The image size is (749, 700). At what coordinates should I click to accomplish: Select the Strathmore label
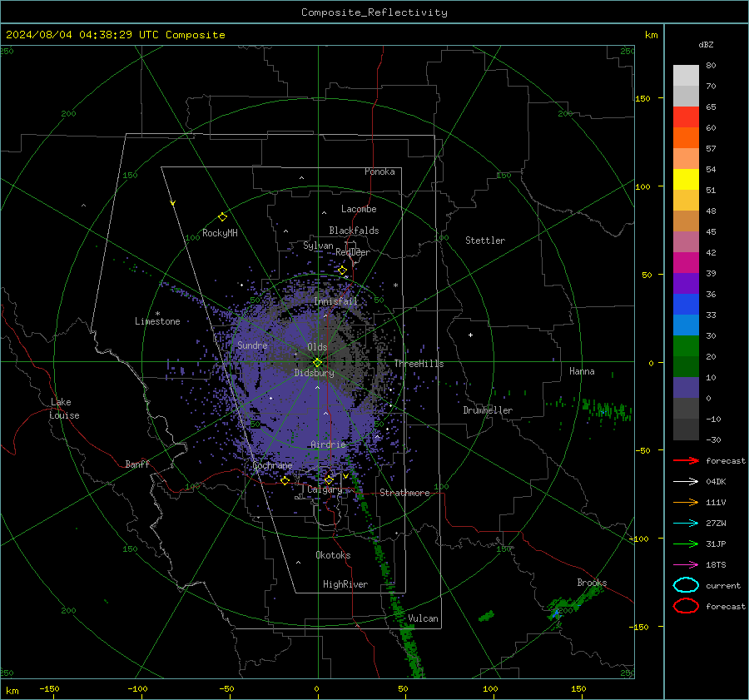405,493
